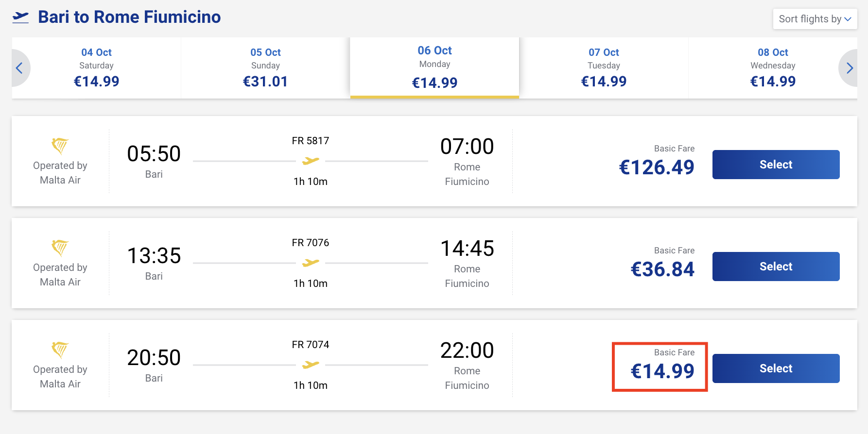Click the previous dates left arrow
This screenshot has width=868, height=434.
click(19, 68)
